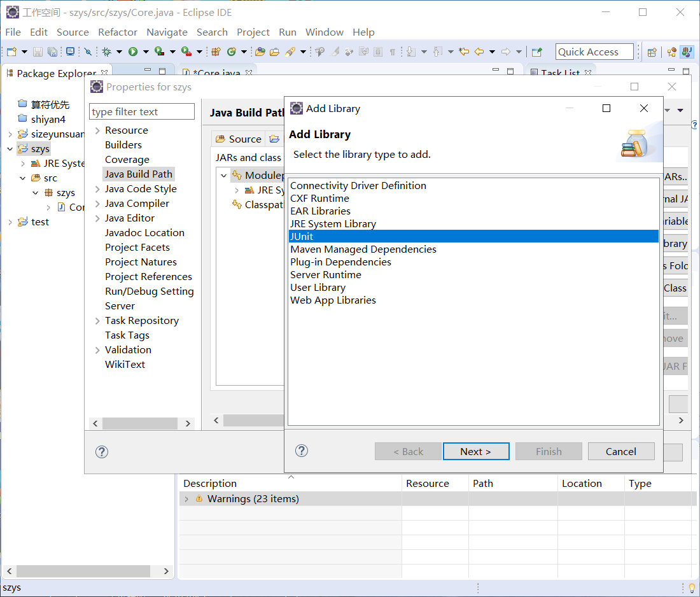Click the Debug bug icon
Viewport: 700px width, 597px height.
(x=107, y=52)
